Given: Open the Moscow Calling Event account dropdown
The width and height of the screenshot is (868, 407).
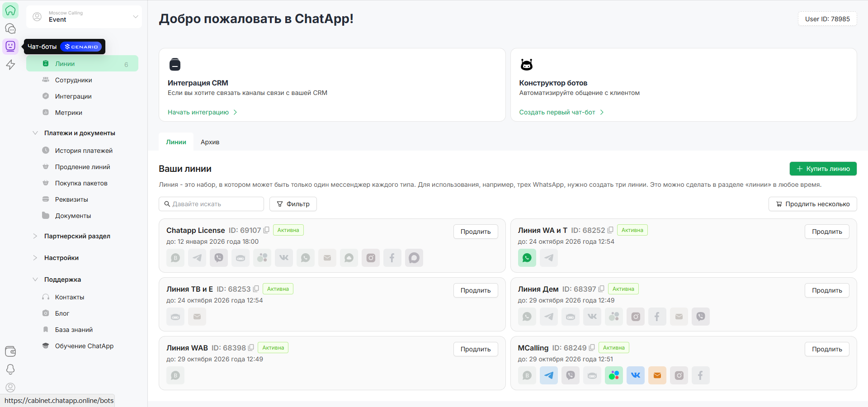Looking at the screenshot, I should [x=84, y=17].
